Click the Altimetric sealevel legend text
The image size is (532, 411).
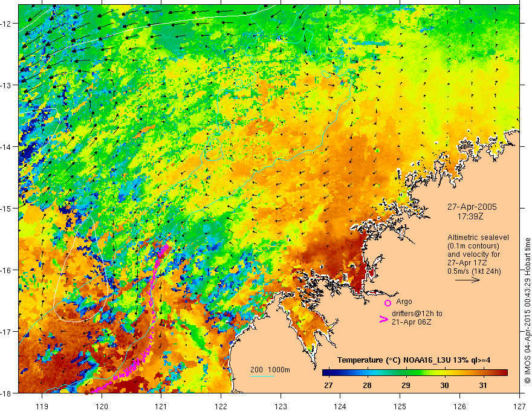click(x=477, y=238)
